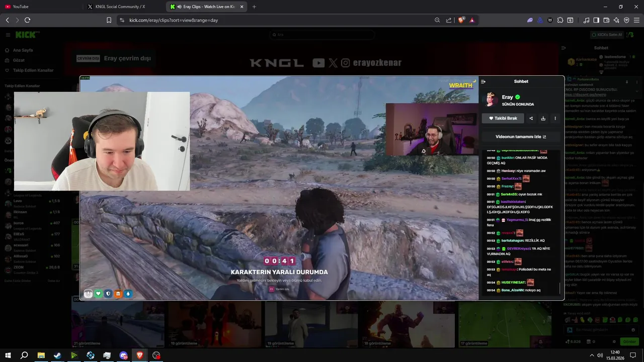Image resolution: width=644 pixels, height=362 pixels.
Task: Click the green heart health HUD icon
Action: point(99,294)
